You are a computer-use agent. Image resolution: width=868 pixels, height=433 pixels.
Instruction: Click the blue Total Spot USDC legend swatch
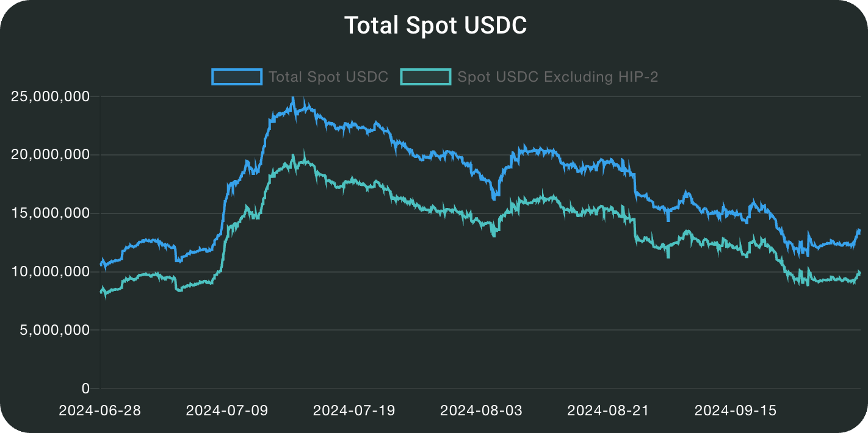coord(237,77)
